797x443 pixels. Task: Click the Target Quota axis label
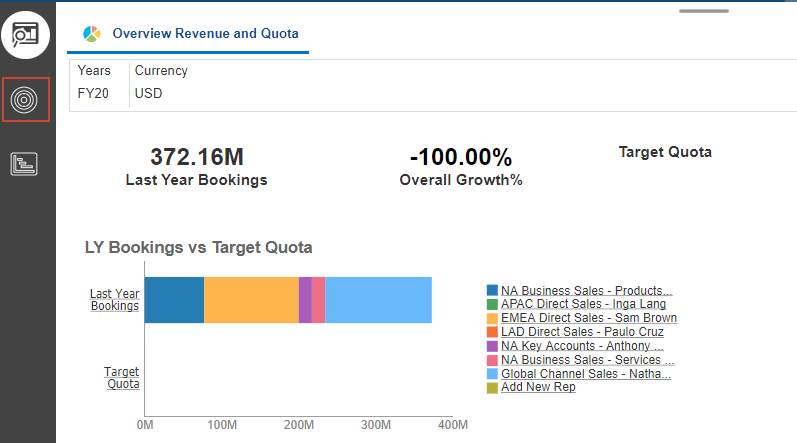click(x=122, y=377)
